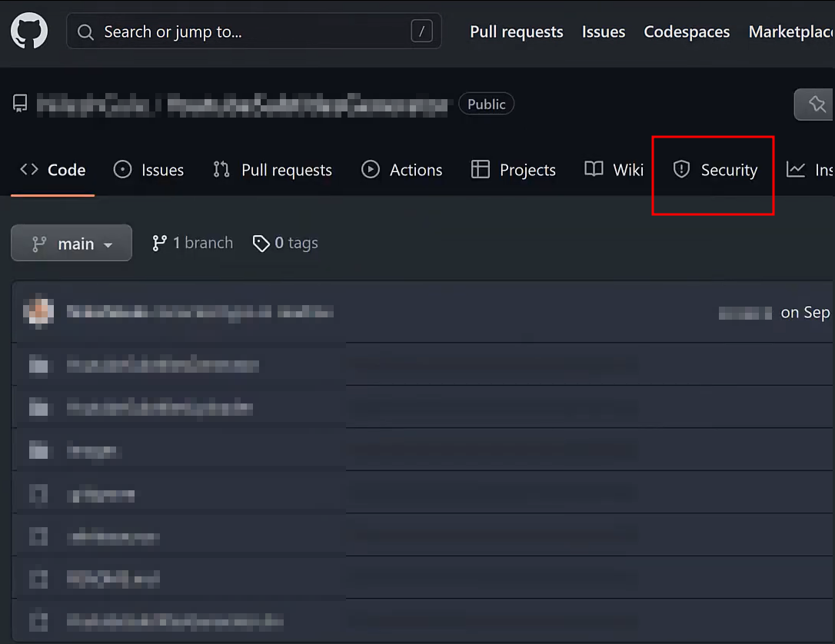
Task: Click the GitHub Octocat logo
Action: (28, 31)
